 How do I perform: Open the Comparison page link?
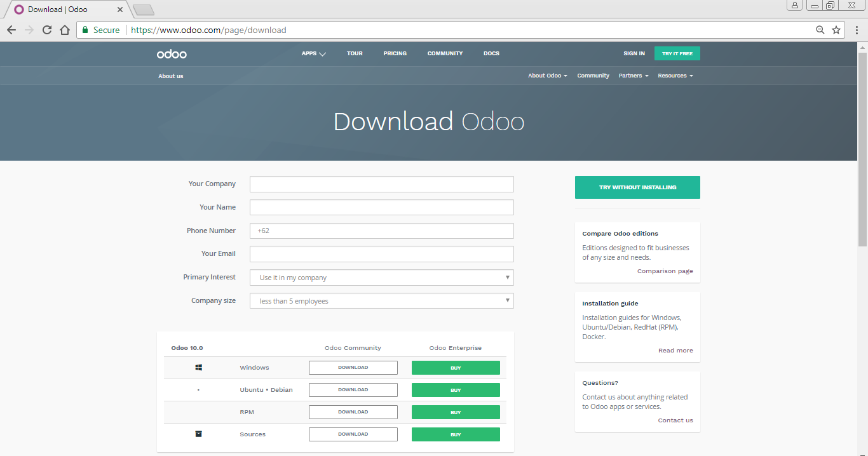click(665, 271)
